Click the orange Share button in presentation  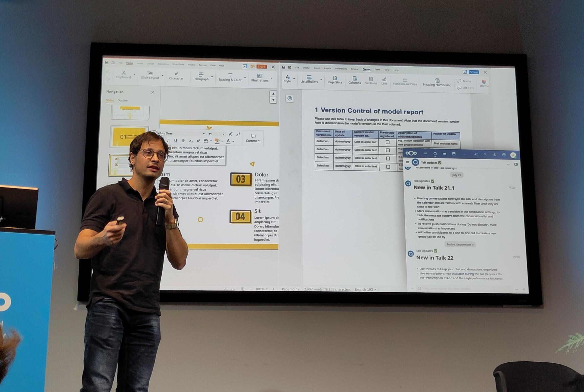(x=261, y=67)
